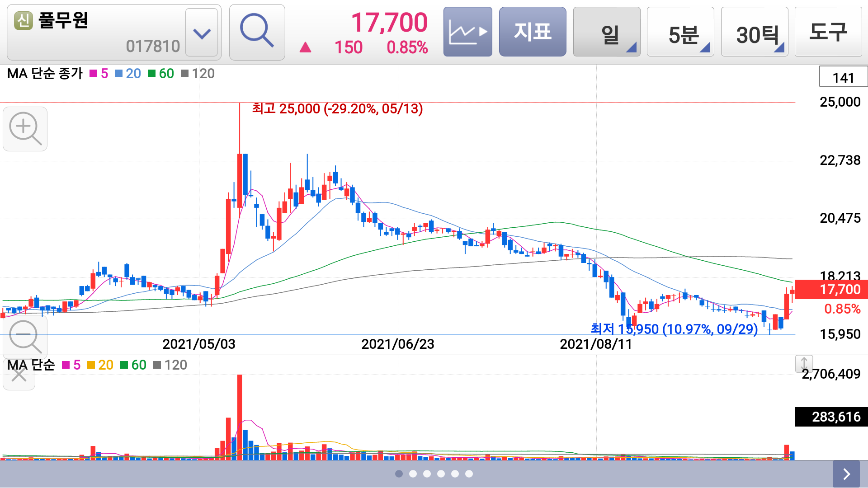This screenshot has width=868, height=488.
Task: Zoom in the chart with plus magnifier
Action: [25, 129]
